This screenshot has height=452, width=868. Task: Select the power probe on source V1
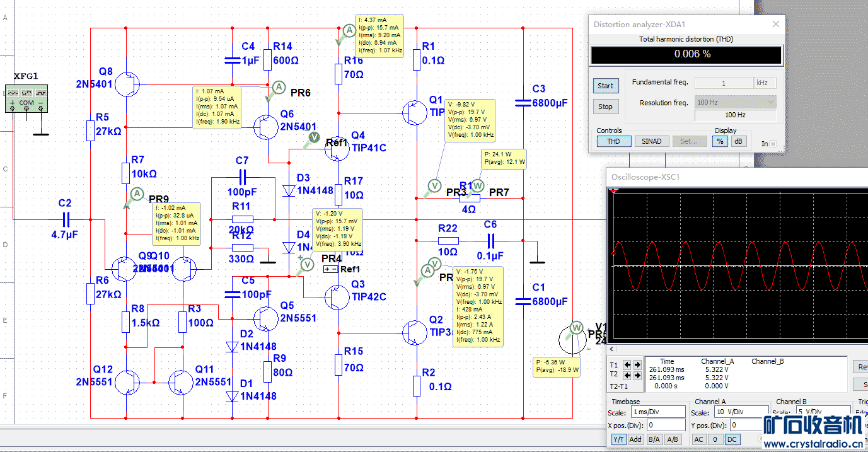(576, 328)
